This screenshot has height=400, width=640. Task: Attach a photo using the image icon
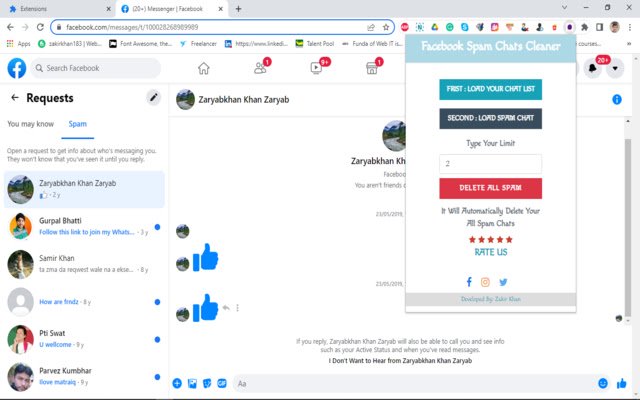(x=192, y=383)
